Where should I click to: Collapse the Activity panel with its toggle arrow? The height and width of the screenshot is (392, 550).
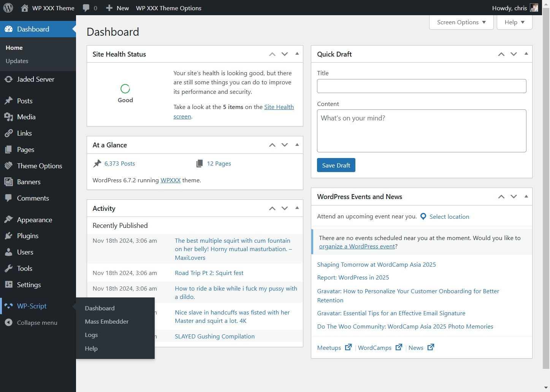click(297, 208)
